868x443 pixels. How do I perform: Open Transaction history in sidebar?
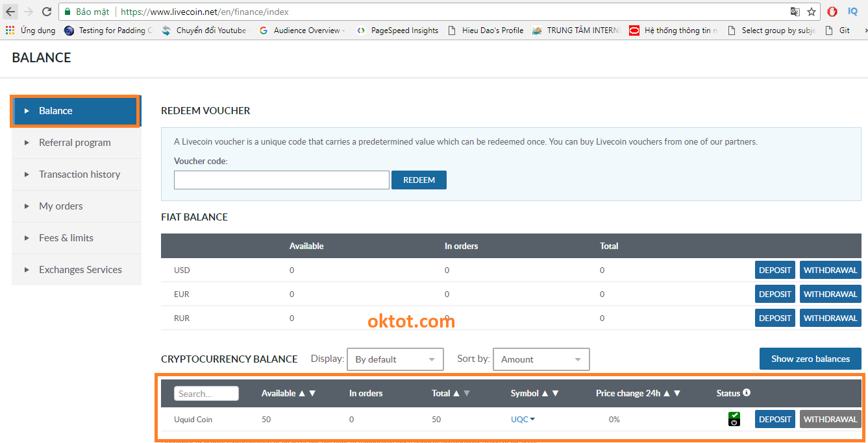(79, 174)
